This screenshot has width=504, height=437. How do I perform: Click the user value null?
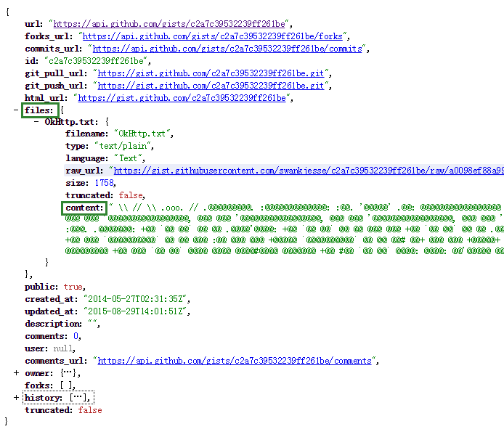coord(62,348)
